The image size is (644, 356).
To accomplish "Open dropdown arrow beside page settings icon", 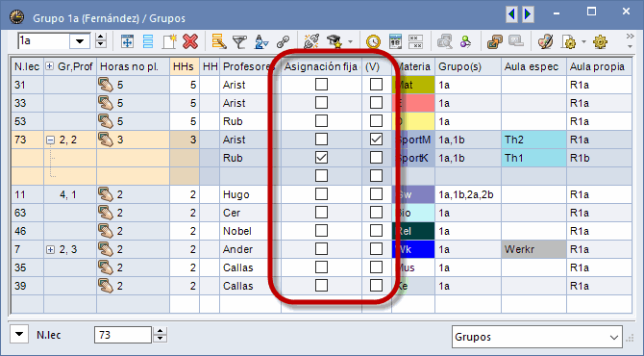I will [583, 41].
